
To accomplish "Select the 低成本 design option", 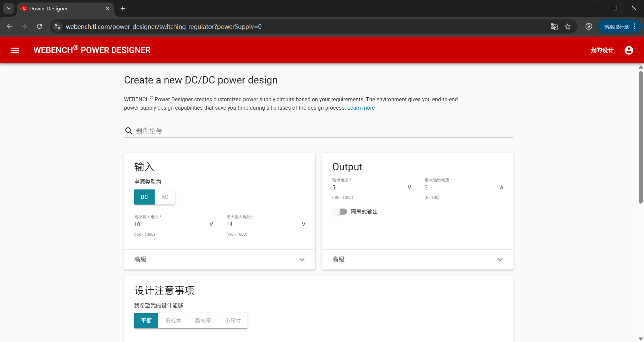I will [x=173, y=321].
